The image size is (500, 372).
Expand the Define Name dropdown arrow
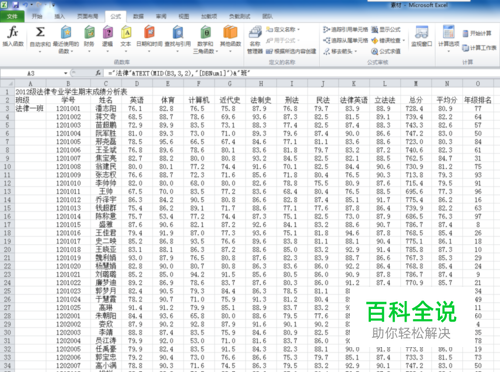[298, 30]
